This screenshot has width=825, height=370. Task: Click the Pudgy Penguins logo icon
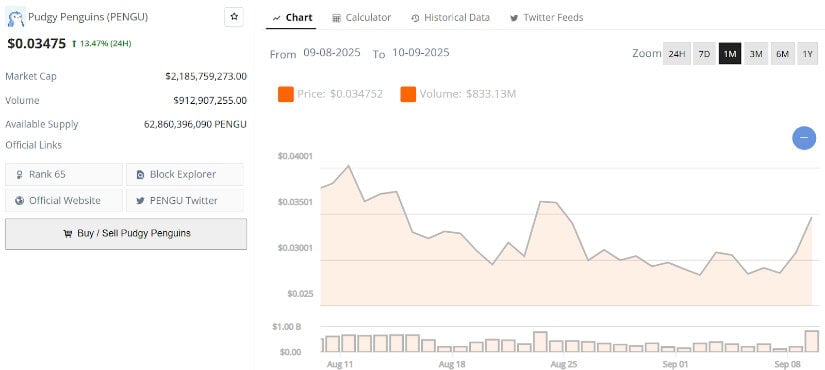[15, 18]
